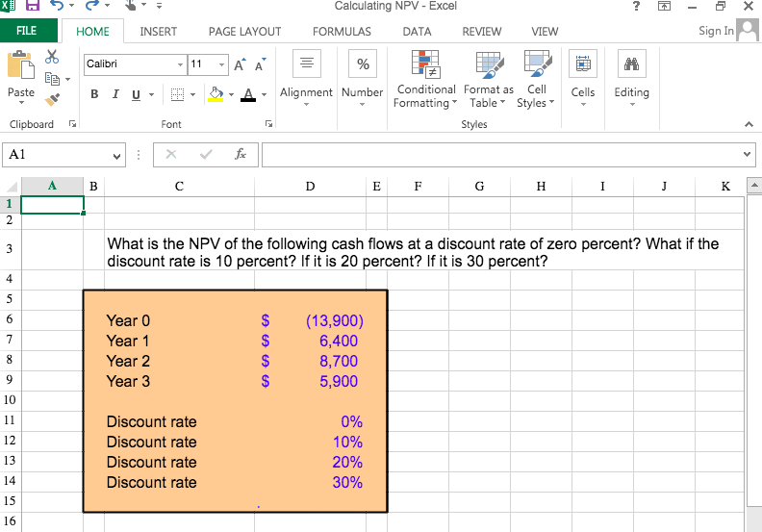Expand the formula bar with arrow

click(748, 155)
